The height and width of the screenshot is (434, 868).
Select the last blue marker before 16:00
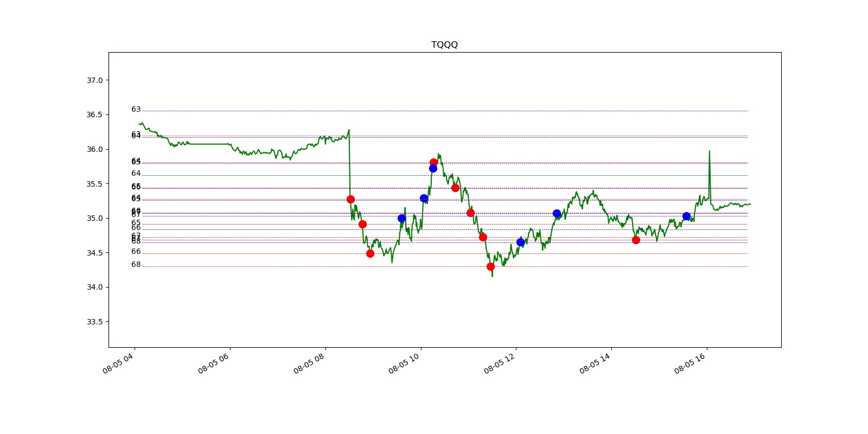tap(686, 216)
